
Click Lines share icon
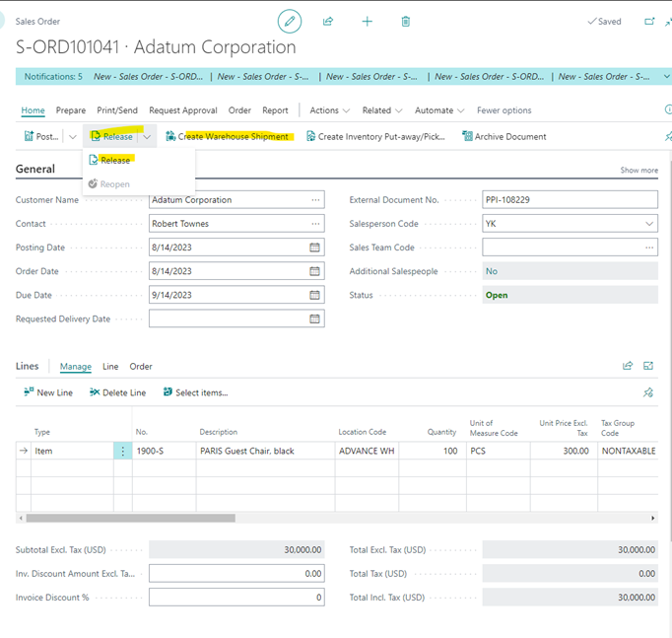(x=628, y=365)
